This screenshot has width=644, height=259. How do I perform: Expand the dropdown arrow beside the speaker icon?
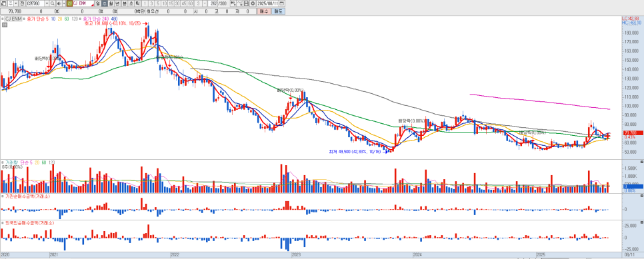pos(63,3)
